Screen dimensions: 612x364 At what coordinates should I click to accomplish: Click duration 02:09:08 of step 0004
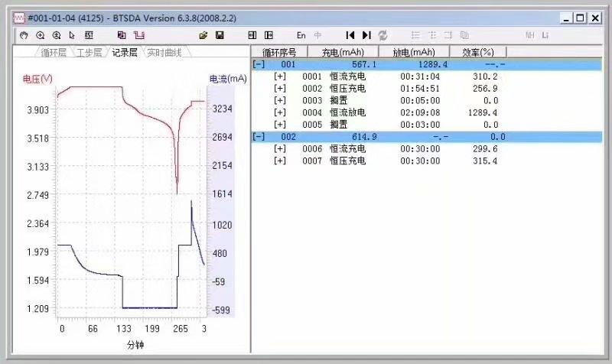420,112
